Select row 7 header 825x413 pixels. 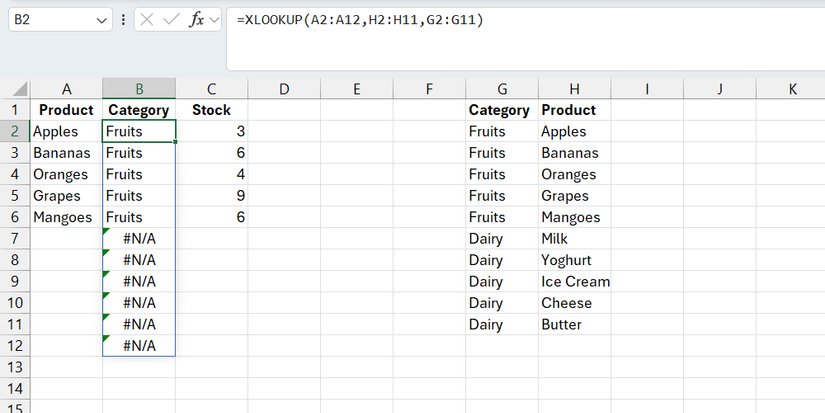click(15, 238)
